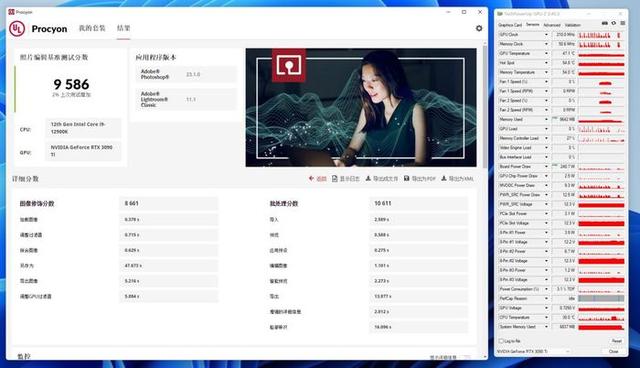Click the GPU Temperature sensor graph
640x368 pixels.
(601, 53)
